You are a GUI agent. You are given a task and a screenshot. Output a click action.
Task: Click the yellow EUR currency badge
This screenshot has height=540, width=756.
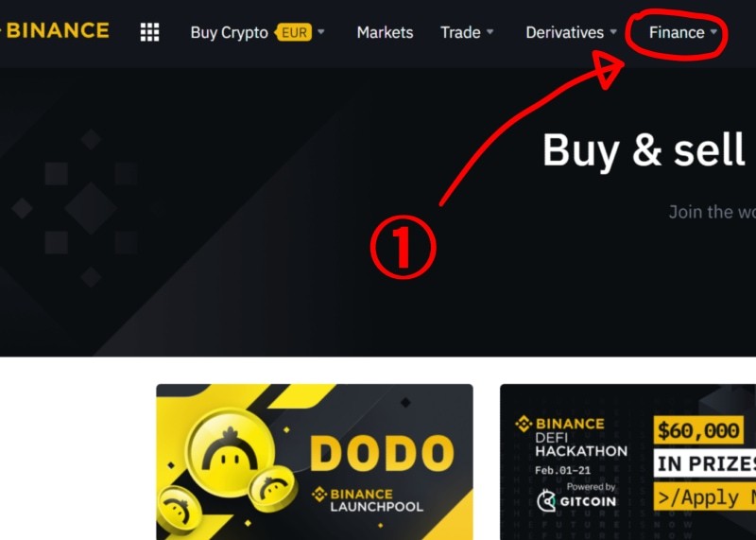[293, 32]
